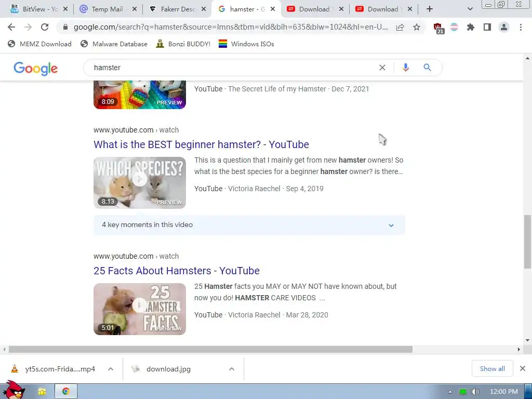Open Windows ISOs bookmark
The height and width of the screenshot is (399, 532).
point(246,44)
